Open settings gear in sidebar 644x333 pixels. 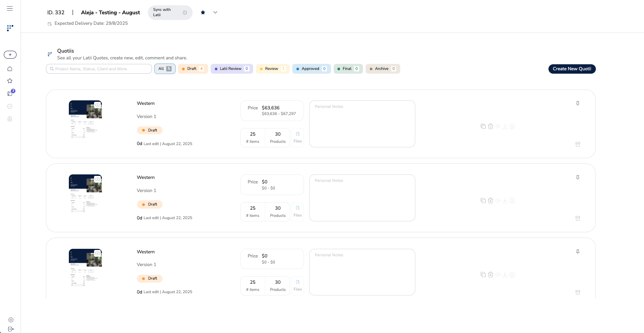11,320
